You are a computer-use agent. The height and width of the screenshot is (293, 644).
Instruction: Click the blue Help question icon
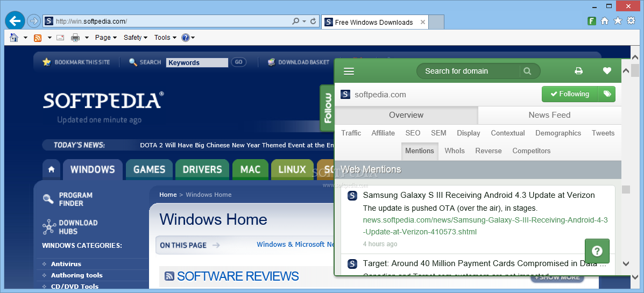(185, 38)
